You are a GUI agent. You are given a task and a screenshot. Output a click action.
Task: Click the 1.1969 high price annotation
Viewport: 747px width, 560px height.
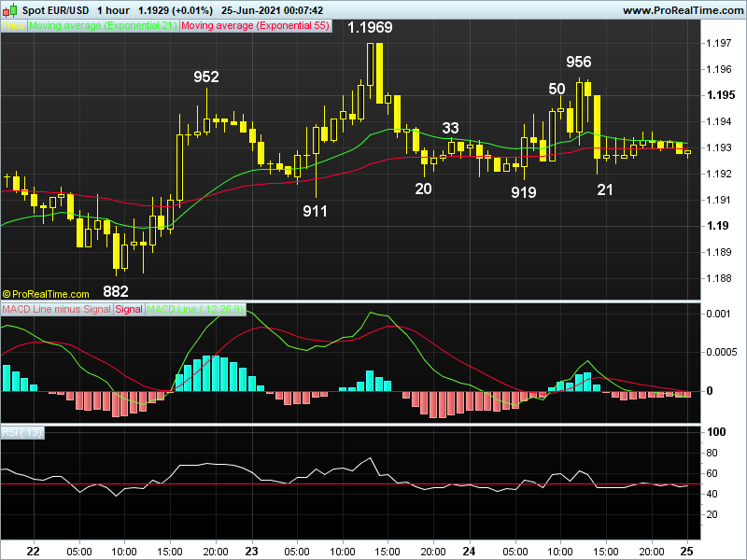pos(370,28)
